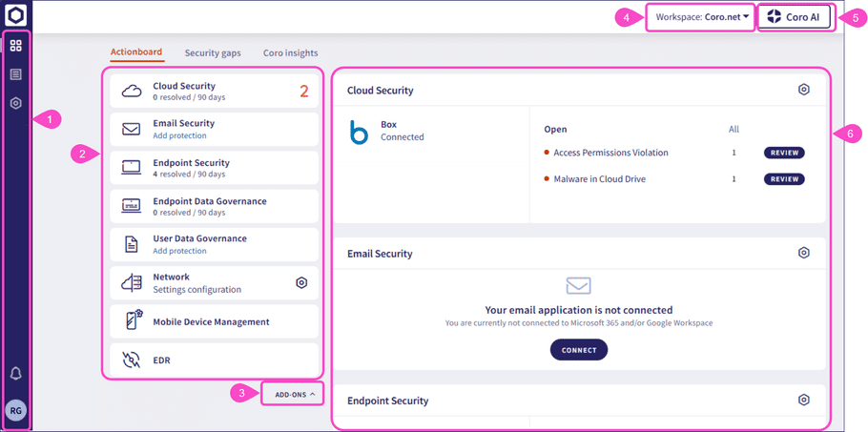Select the EDR module label
Viewport: 868px width, 432px height.
[x=161, y=360]
